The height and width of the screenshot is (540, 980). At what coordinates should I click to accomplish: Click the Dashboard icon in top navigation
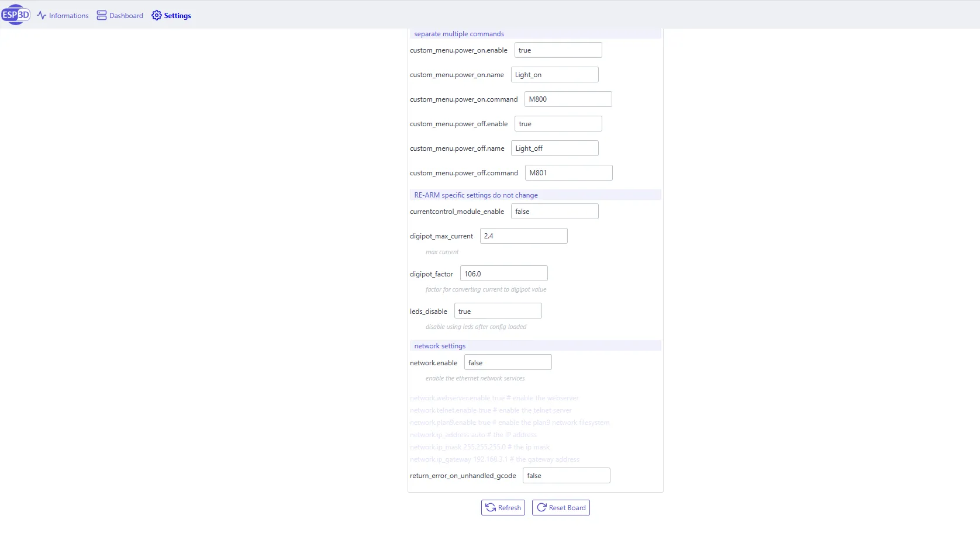tap(102, 15)
